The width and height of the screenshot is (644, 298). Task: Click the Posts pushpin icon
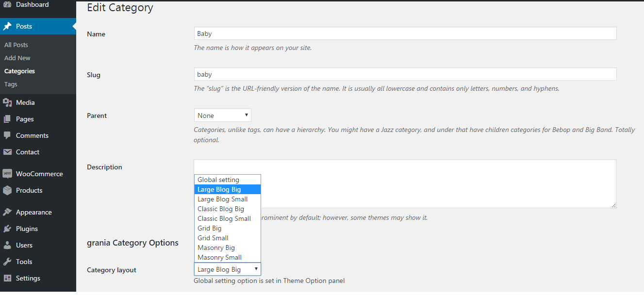pos(7,26)
